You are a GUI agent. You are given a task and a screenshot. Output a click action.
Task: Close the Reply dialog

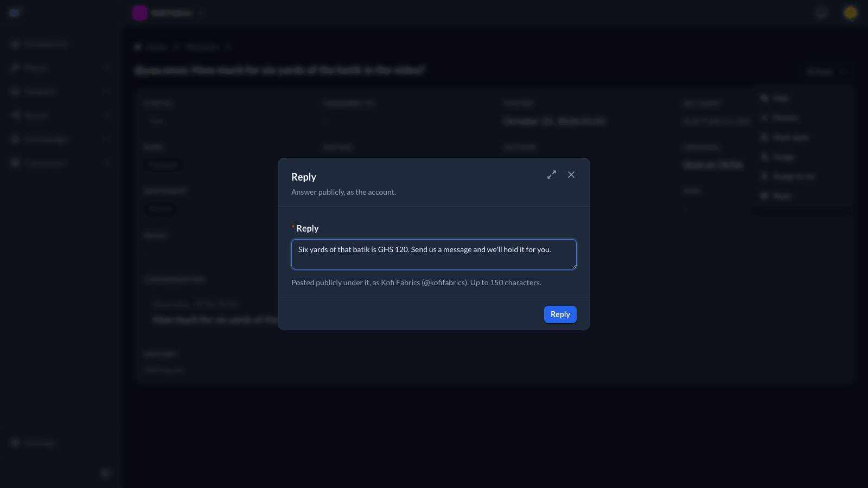click(x=571, y=175)
